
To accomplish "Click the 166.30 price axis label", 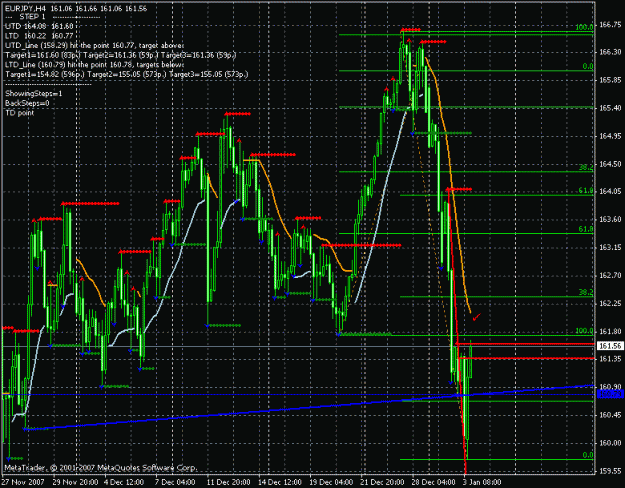I will coord(610,52).
